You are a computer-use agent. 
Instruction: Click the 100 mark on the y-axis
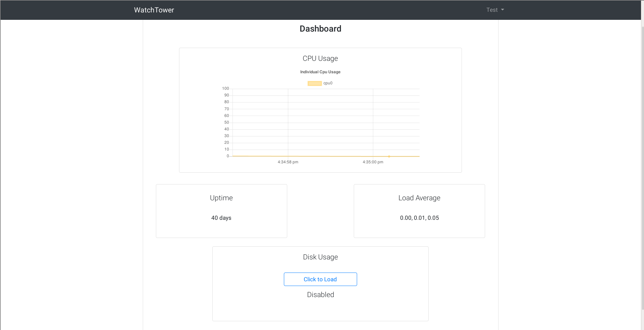click(x=225, y=88)
